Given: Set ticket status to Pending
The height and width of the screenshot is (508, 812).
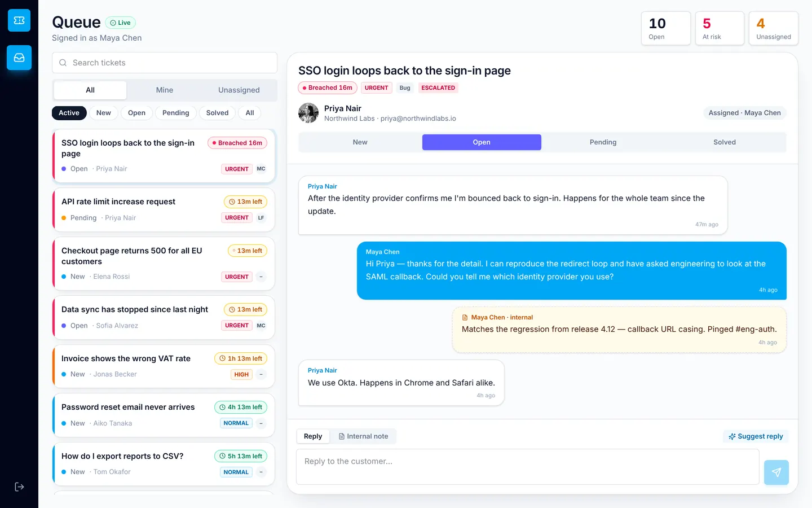Looking at the screenshot, I should click(x=603, y=142).
